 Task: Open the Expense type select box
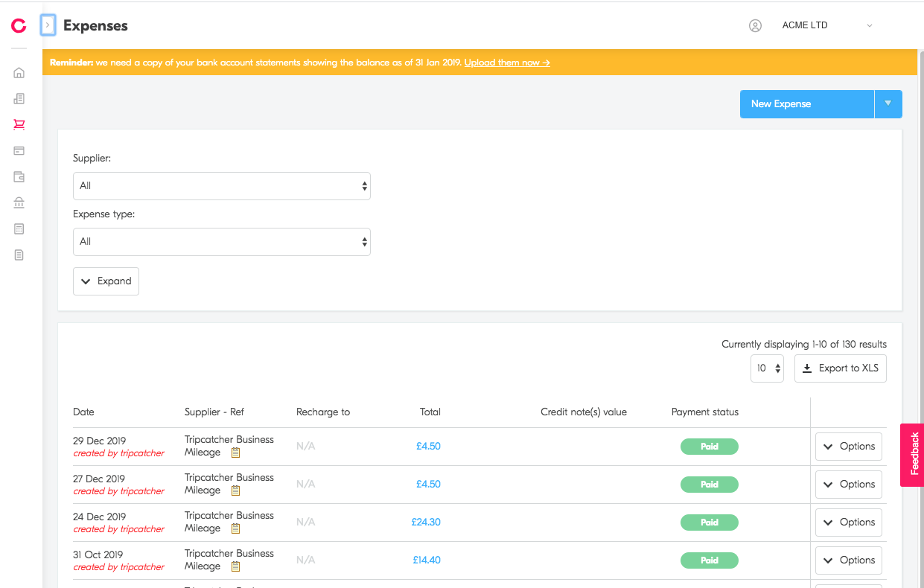coord(222,242)
